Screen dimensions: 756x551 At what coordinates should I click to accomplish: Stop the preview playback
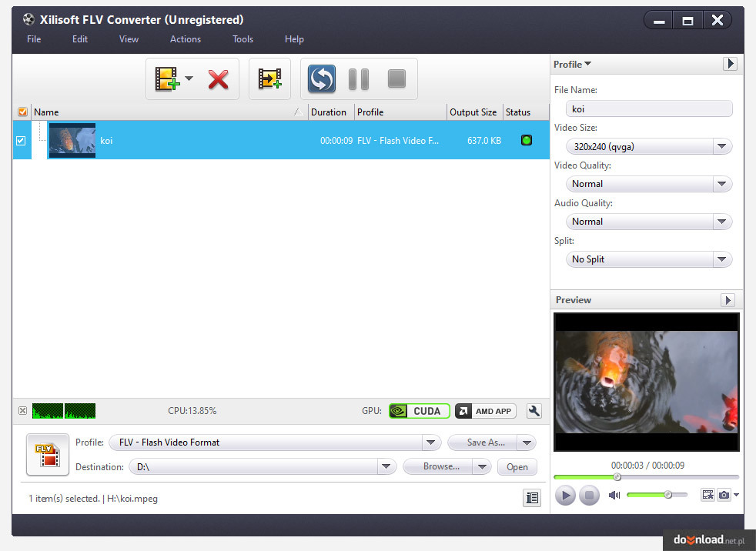coord(589,495)
